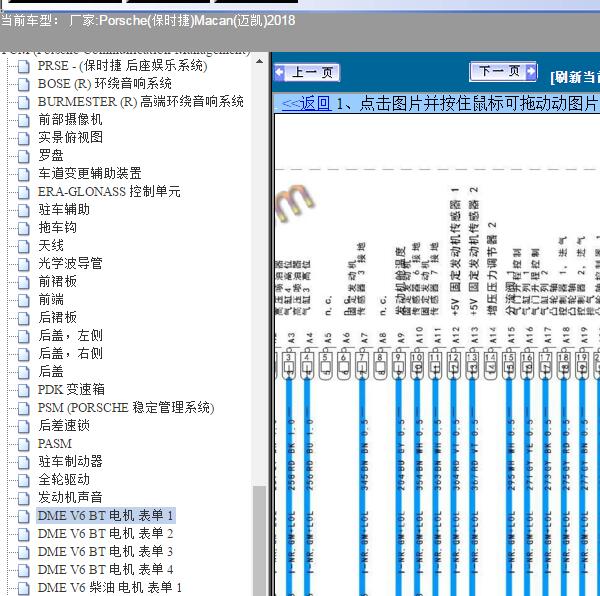Select DME V6 BT 电机 表单 1
Viewport: 600px width, 596px height.
pyautogui.click(x=106, y=516)
